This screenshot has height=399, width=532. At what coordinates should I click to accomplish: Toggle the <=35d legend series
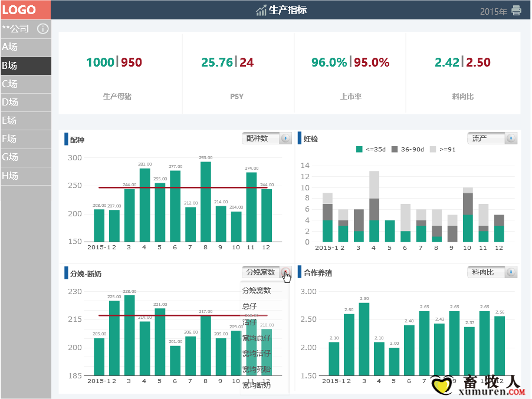[372, 150]
